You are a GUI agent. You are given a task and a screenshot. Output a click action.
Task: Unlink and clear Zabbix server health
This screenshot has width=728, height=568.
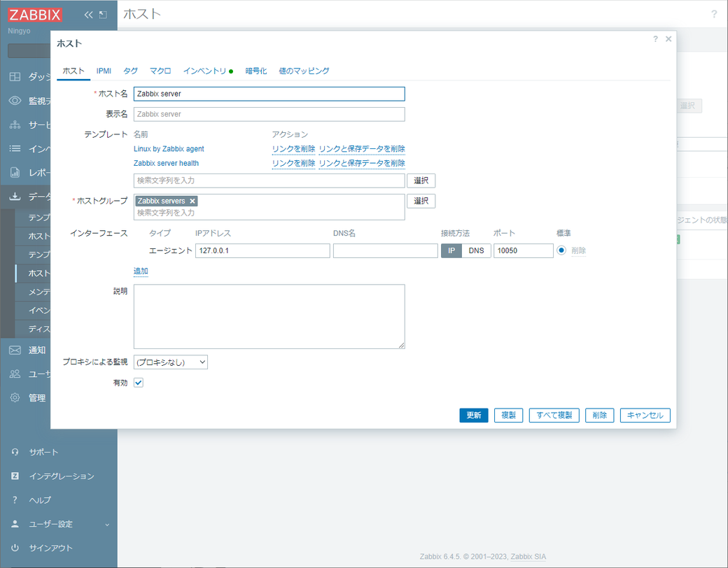(x=362, y=164)
